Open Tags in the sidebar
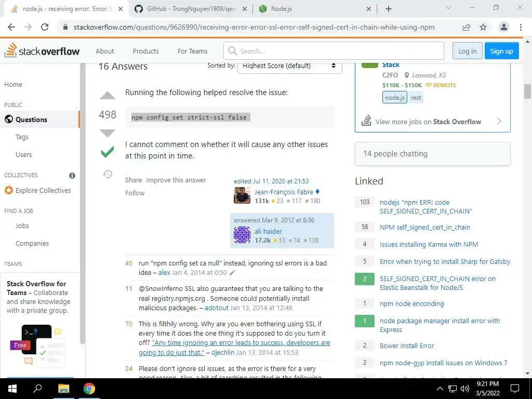This screenshot has width=532, height=399. 22,137
